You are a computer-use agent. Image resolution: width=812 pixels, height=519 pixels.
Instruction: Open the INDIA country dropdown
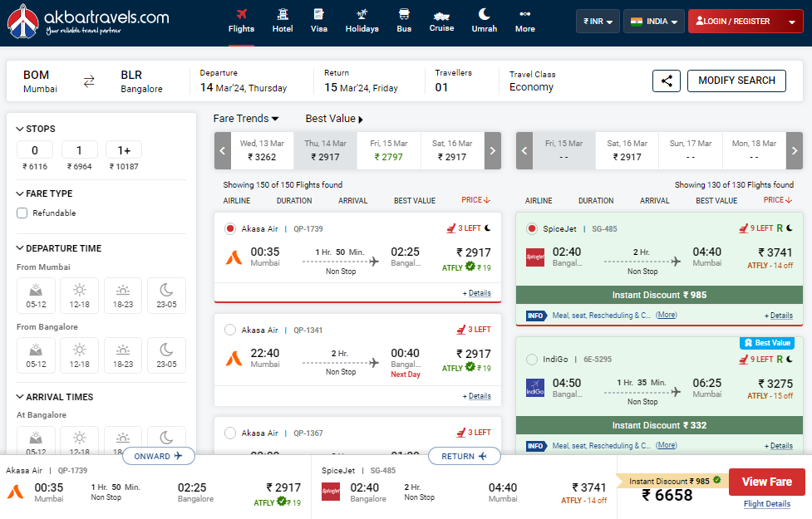tap(653, 22)
